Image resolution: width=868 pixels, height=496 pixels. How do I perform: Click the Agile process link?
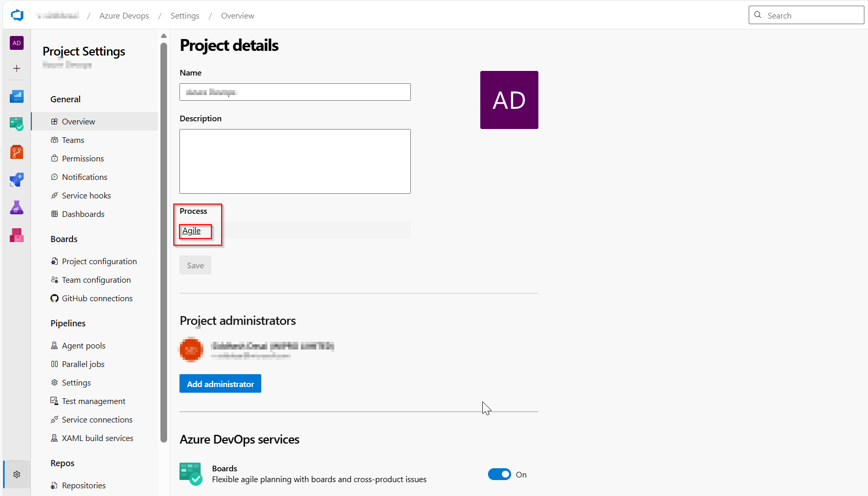click(x=191, y=231)
